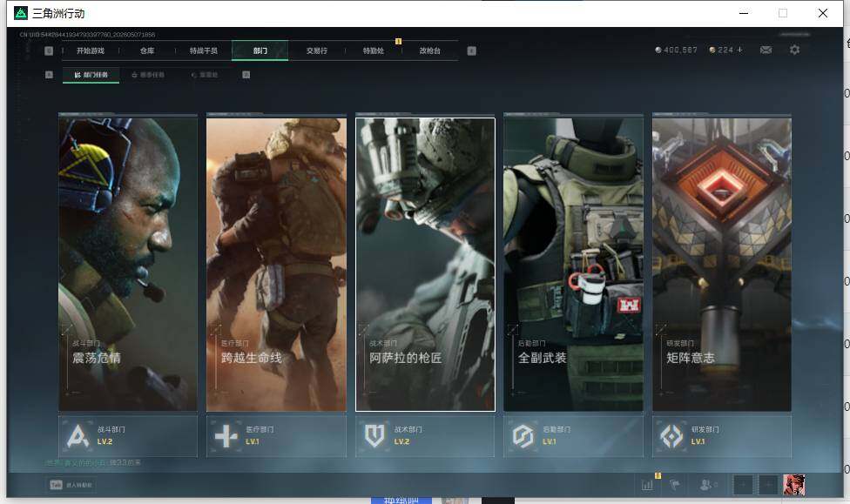Switch to the 改枪台 tab
This screenshot has width=850, height=504.
(x=430, y=51)
